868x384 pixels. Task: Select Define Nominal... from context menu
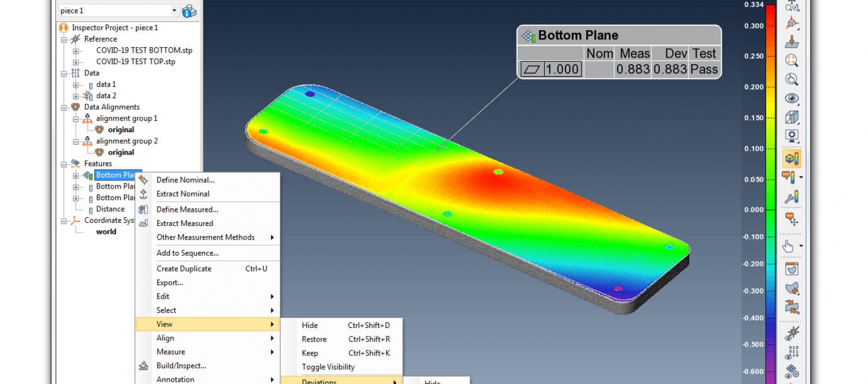click(185, 180)
